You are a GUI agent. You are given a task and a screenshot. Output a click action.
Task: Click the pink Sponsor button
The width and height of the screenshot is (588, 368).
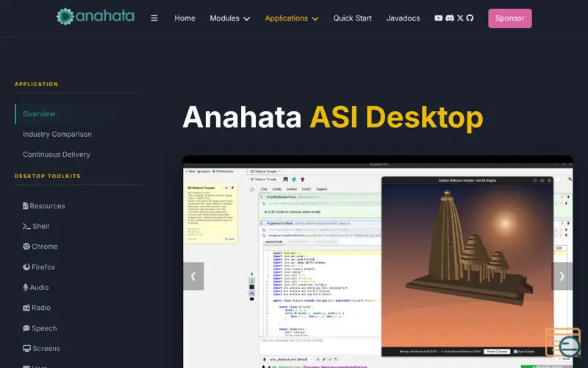point(509,18)
